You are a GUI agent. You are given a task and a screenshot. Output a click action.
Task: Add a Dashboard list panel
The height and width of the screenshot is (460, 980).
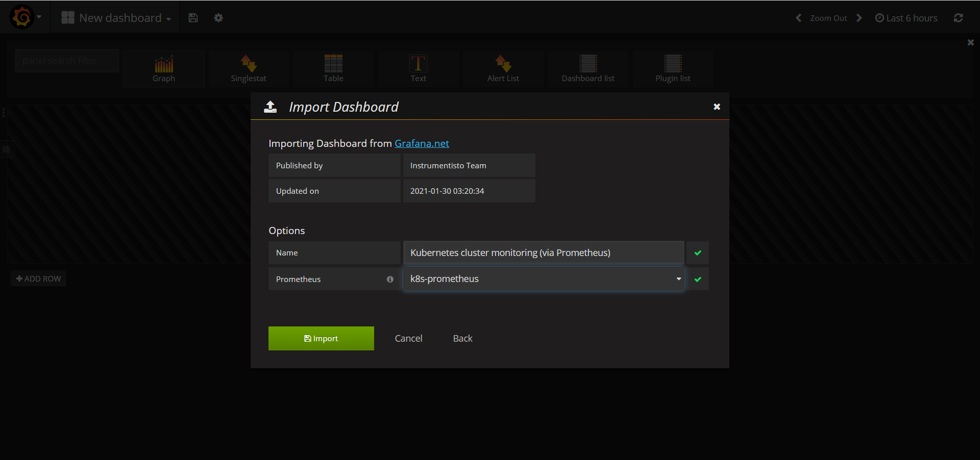[588, 69]
